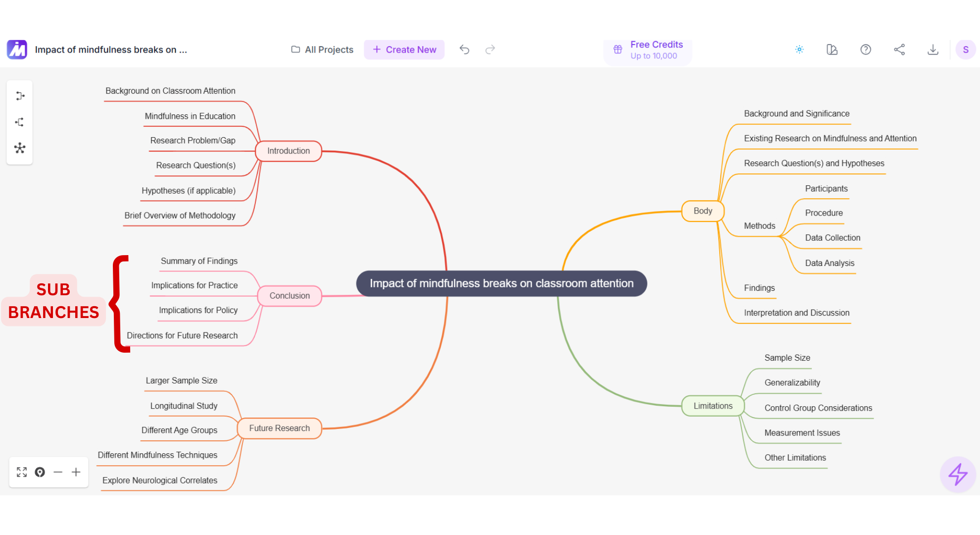980x535 pixels.
Task: Select Mindfulness in Education node
Action: click(x=190, y=116)
